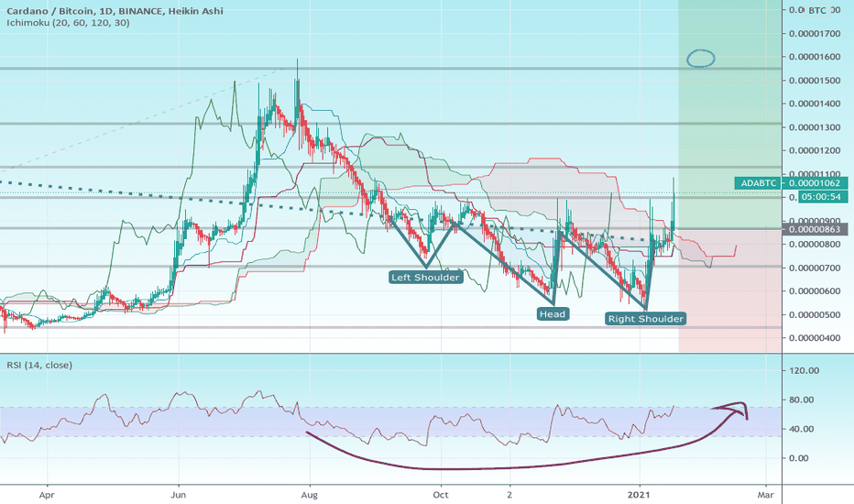
Task: Click 0.00000800 on the price axis
Action: point(815,244)
